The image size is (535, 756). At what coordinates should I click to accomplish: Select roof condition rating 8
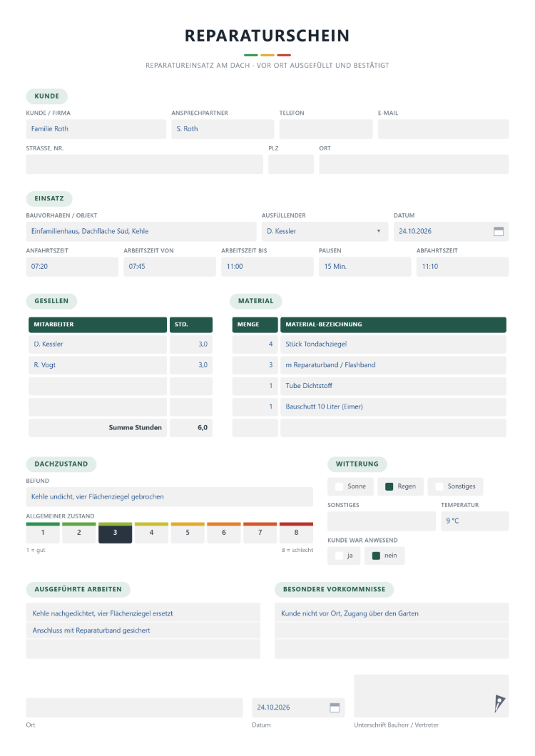pos(296,533)
